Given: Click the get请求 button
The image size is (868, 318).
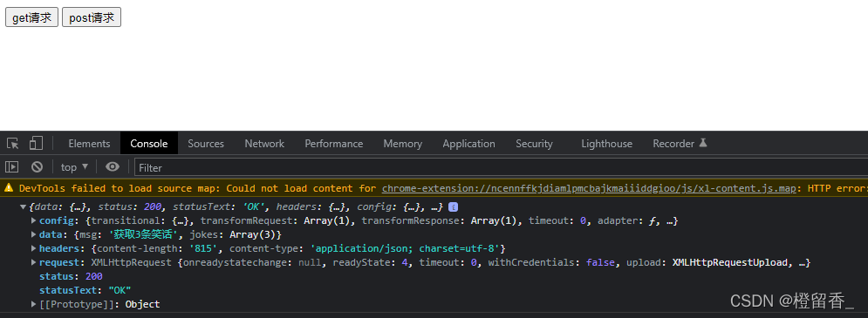Looking at the screenshot, I should [x=31, y=17].
